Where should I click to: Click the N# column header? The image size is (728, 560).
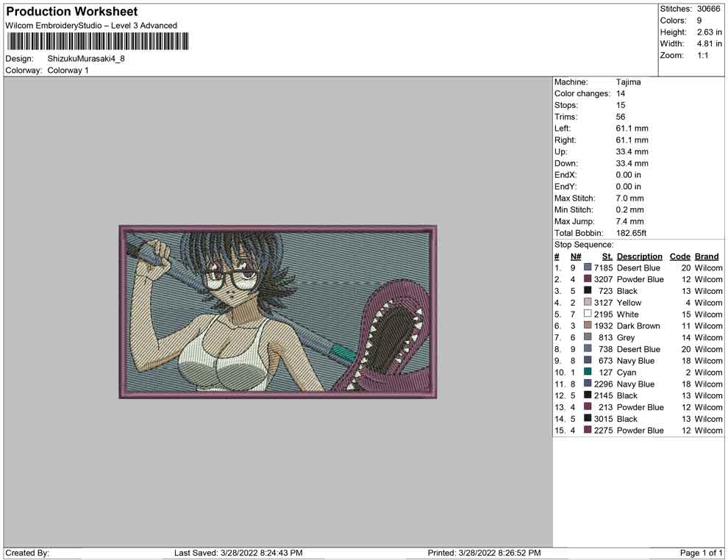pos(576,256)
